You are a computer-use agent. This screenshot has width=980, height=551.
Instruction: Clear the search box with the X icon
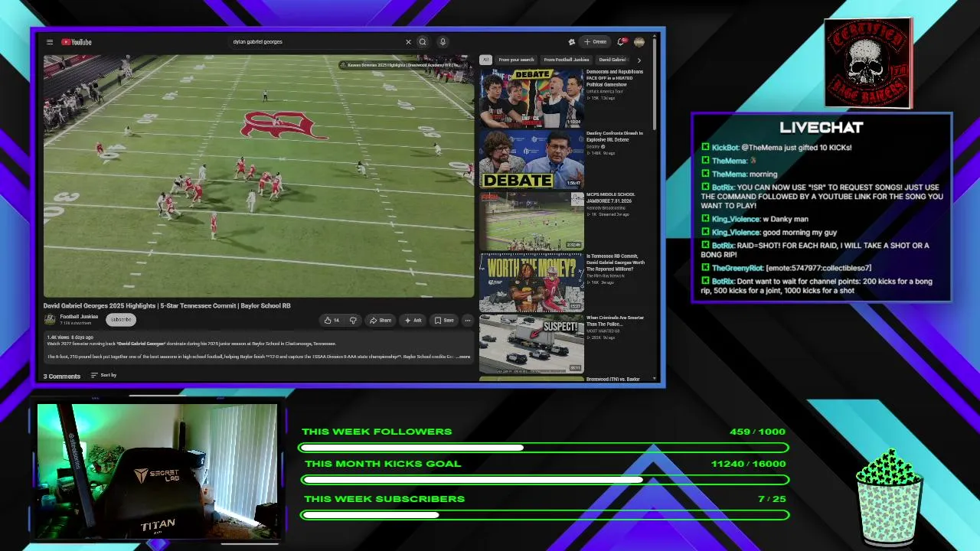408,42
